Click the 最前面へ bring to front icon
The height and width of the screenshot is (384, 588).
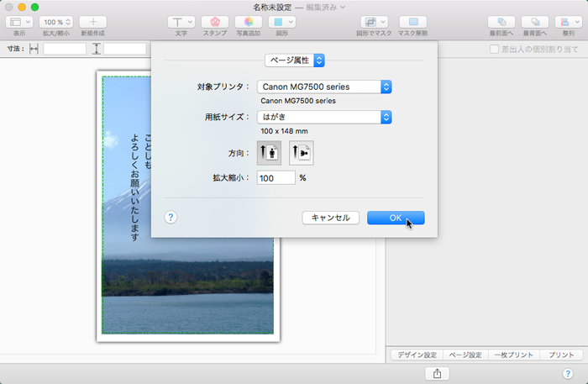click(501, 22)
